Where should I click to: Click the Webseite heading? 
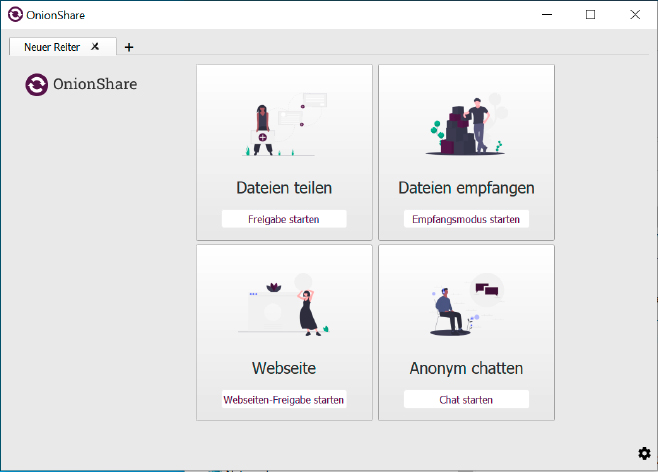coord(284,368)
